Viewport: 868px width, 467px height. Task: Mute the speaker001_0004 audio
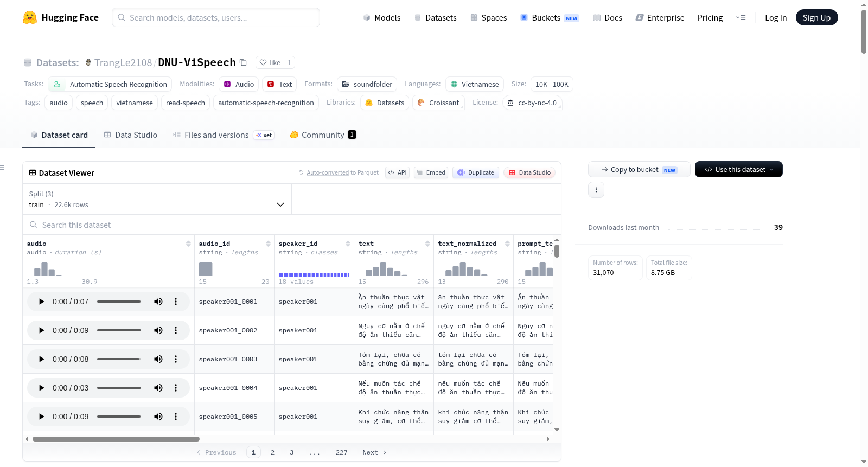click(x=158, y=388)
